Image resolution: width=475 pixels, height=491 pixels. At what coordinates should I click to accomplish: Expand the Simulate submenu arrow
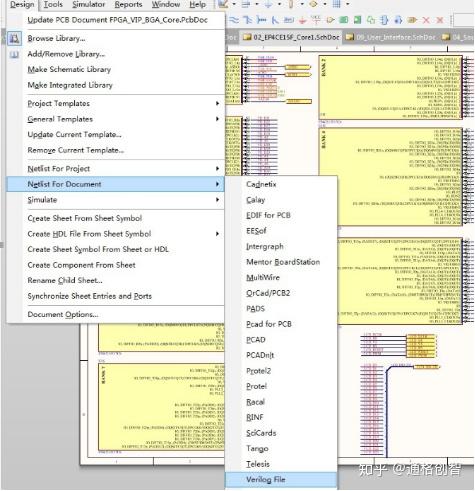coord(217,200)
